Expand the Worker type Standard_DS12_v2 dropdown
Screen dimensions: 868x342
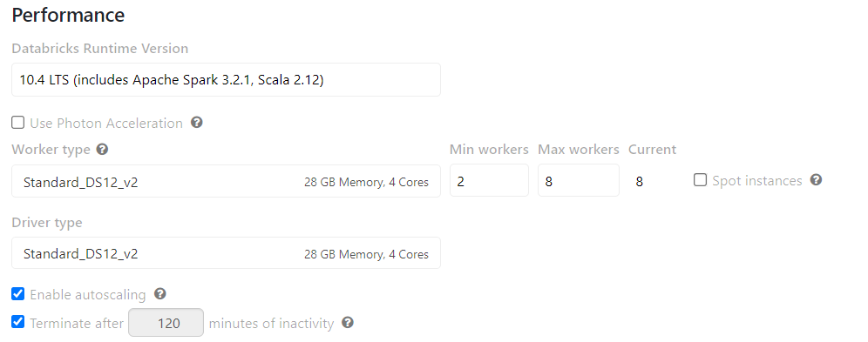click(x=226, y=181)
